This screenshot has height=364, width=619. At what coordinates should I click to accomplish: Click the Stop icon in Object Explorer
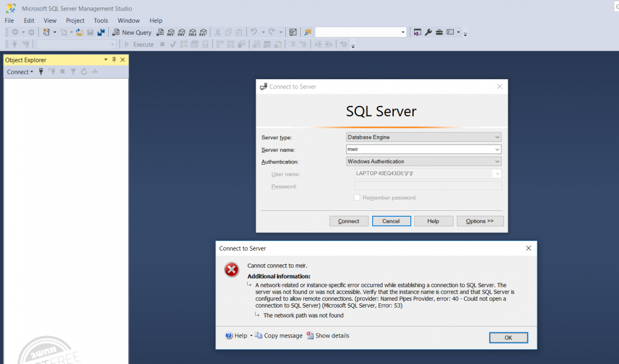[63, 71]
